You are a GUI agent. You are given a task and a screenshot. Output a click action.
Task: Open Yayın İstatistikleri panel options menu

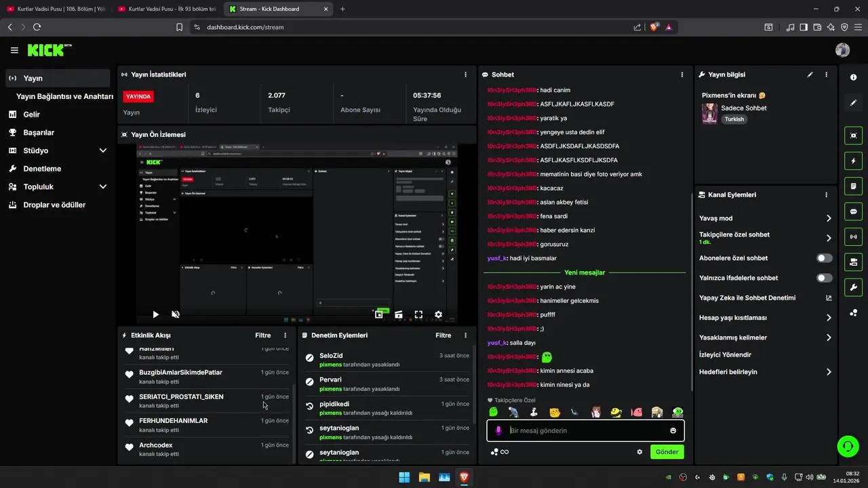(465, 75)
